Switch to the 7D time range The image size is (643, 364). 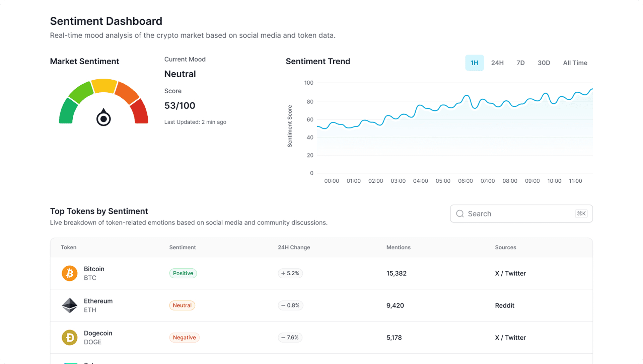[520, 63]
